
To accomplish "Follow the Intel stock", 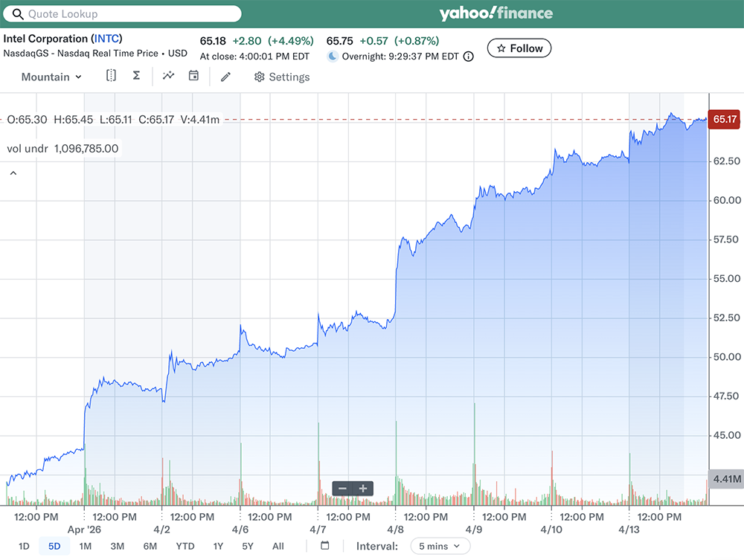I will (x=519, y=48).
